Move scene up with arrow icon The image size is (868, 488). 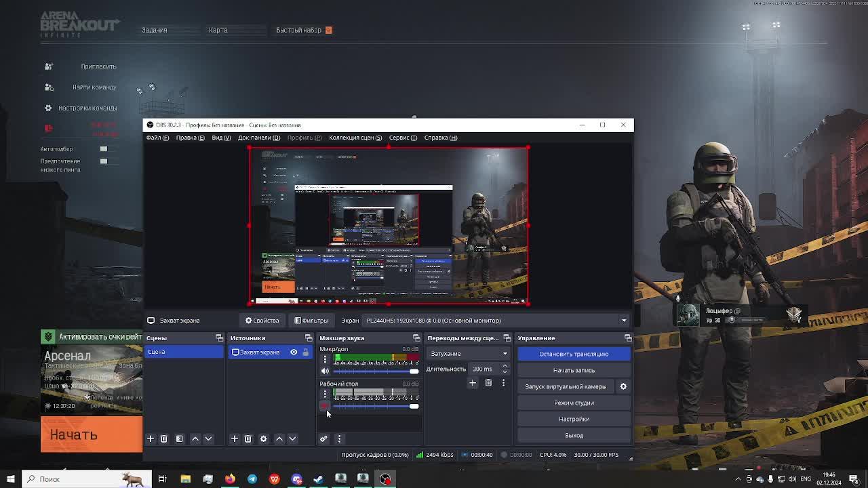pos(195,439)
